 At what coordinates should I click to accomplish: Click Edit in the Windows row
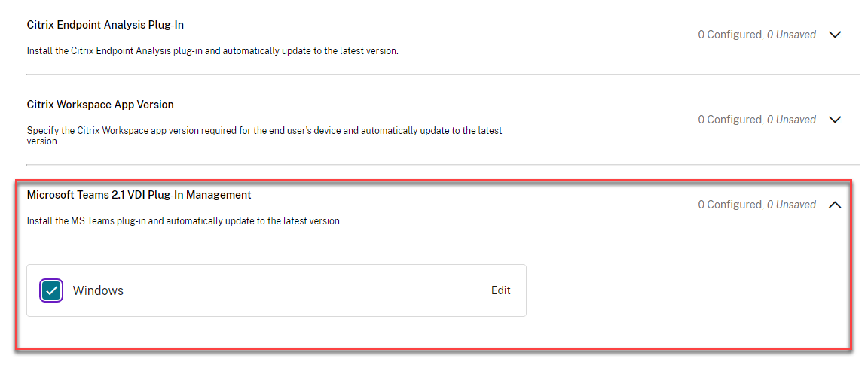[500, 290]
